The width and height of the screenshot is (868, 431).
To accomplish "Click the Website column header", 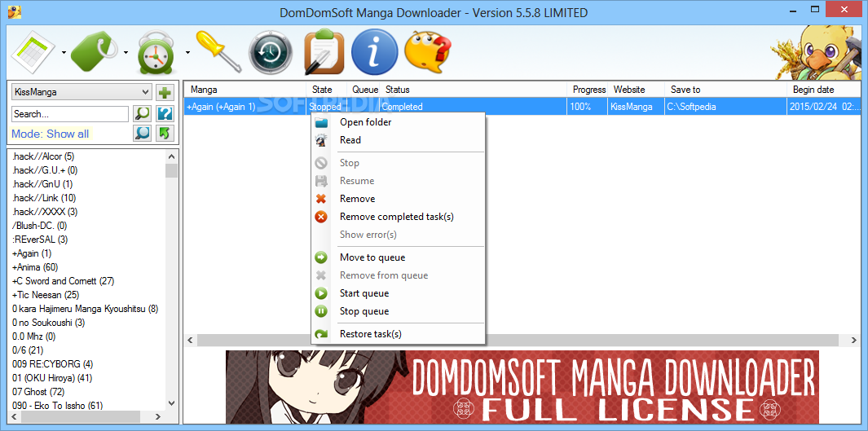I will pyautogui.click(x=636, y=90).
